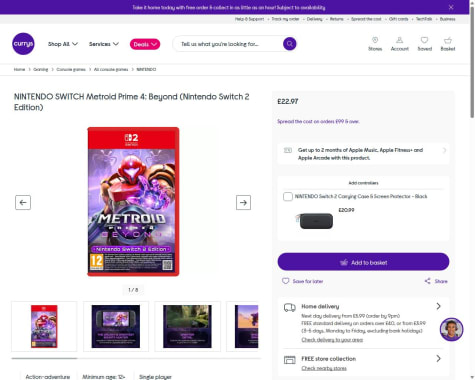Click the 1 / 8 image counter

[x=133, y=290]
